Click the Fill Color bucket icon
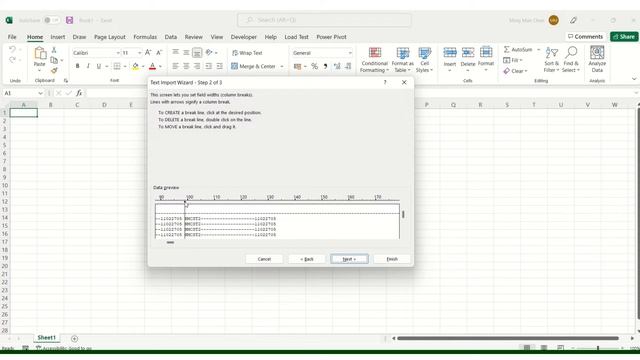This screenshot has height=360, width=640. tap(135, 66)
